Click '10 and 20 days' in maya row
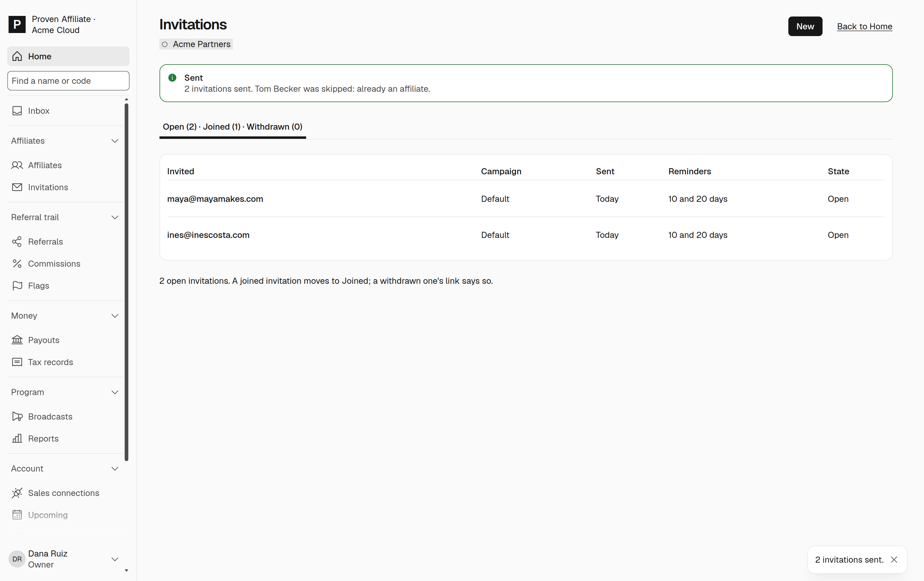The width and height of the screenshot is (924, 581). [698, 199]
